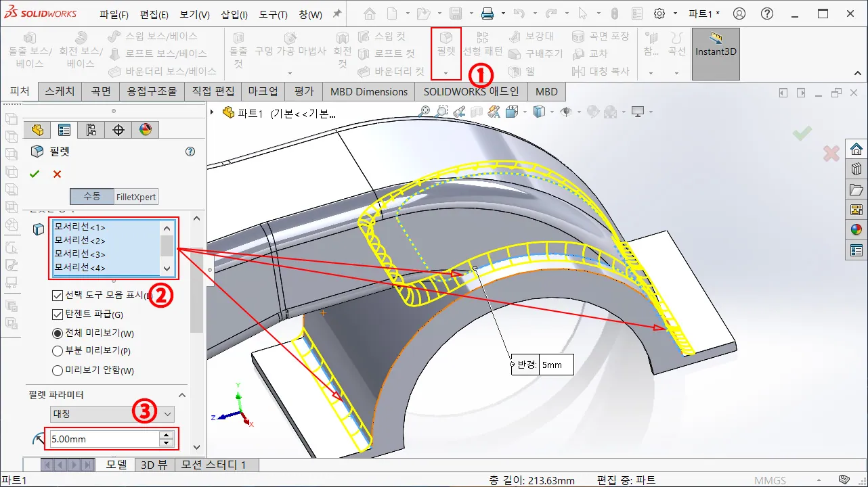
Task: Open the Hide/Show Items eye icon
Action: pos(566,112)
